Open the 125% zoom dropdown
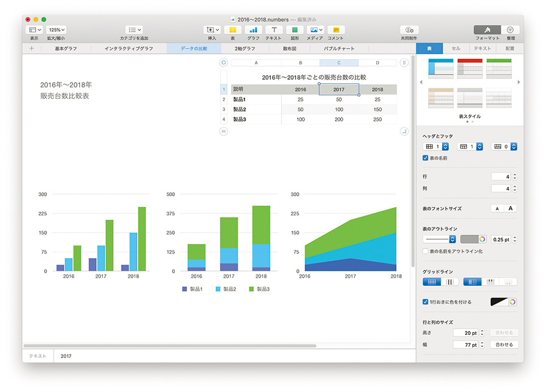This screenshot has width=546, height=392. point(57,29)
